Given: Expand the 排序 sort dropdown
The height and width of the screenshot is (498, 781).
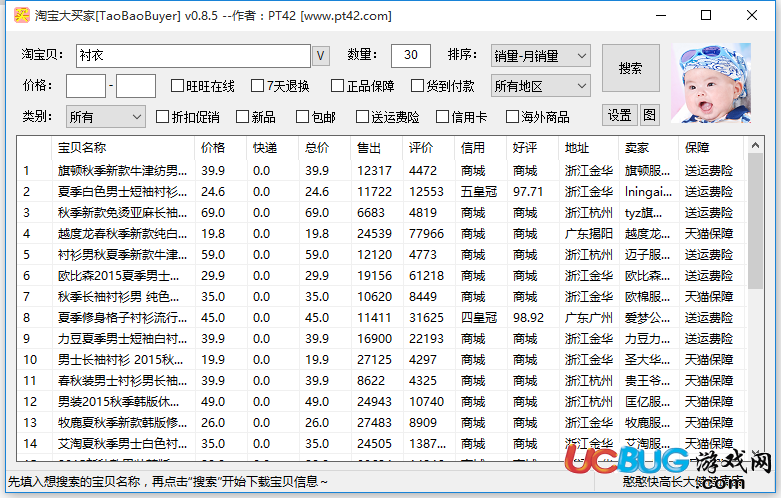Looking at the screenshot, I should 540,56.
